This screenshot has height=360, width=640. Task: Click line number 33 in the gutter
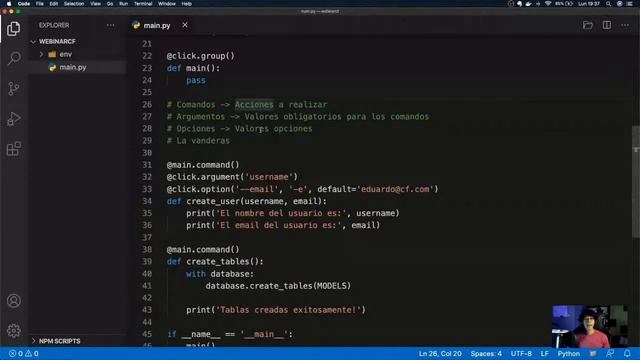pyautogui.click(x=147, y=189)
